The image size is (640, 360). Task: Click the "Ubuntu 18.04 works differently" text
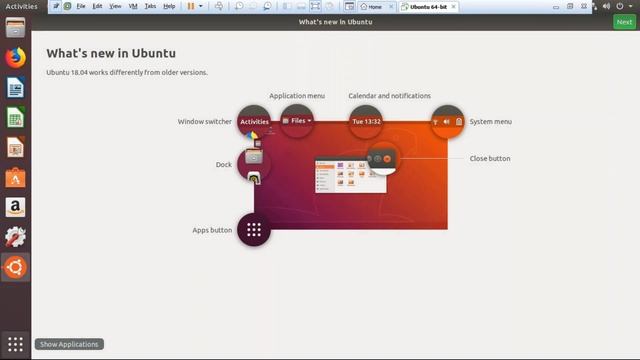(x=127, y=72)
